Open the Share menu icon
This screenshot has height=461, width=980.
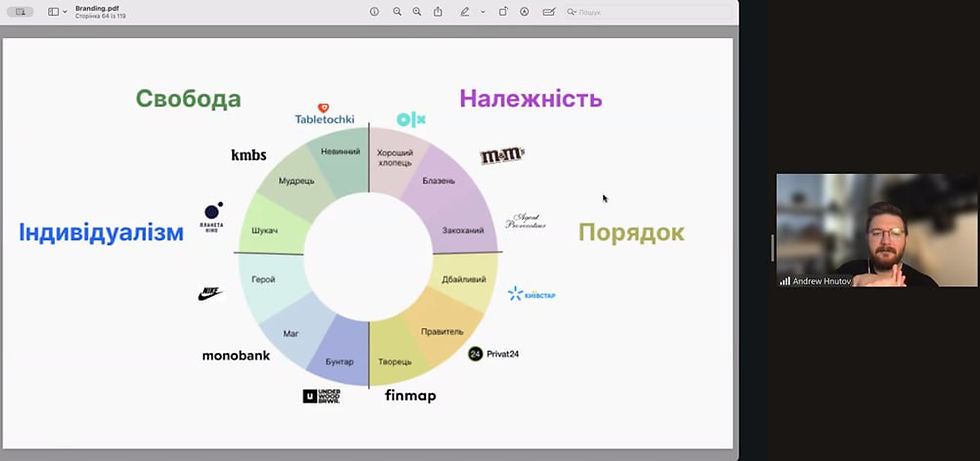click(438, 12)
